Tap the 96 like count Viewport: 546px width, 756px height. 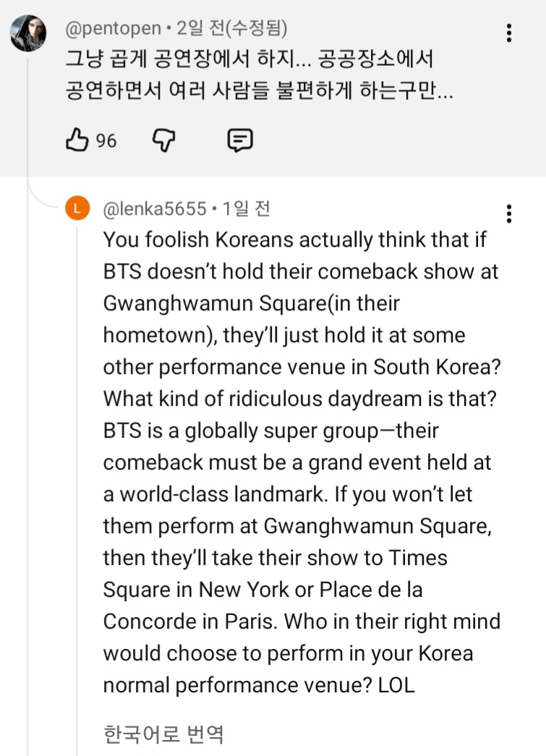click(x=106, y=140)
